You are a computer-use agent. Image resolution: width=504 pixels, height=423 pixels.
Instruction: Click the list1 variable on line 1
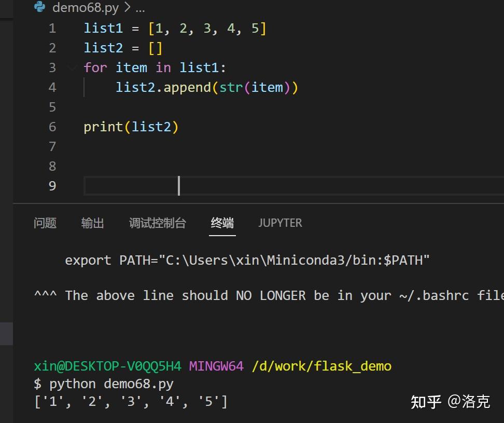pyautogui.click(x=103, y=28)
